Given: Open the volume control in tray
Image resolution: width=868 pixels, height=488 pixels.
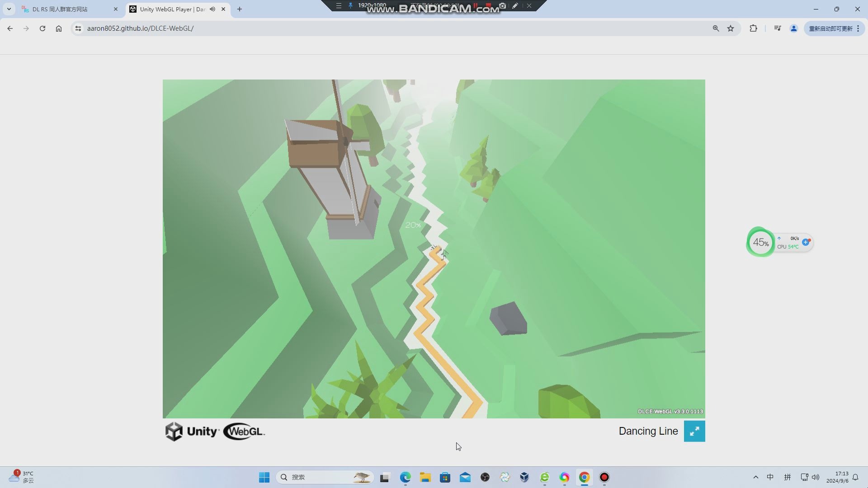Looking at the screenshot, I should point(816,477).
